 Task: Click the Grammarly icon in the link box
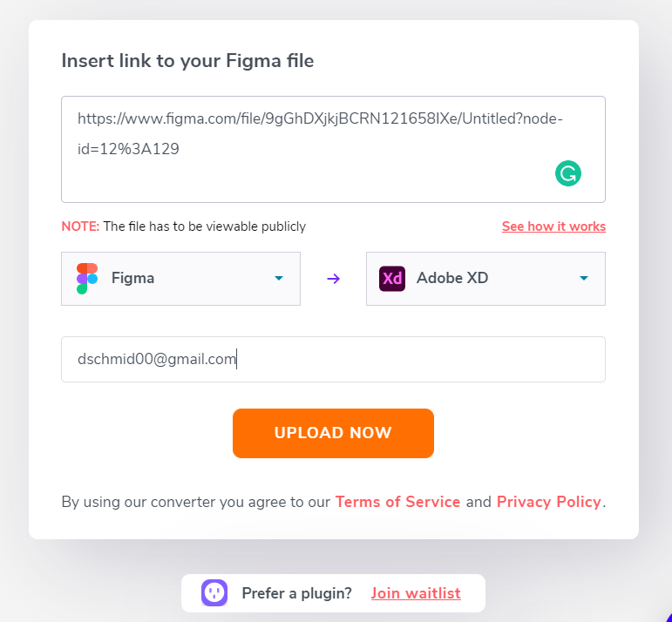(568, 172)
